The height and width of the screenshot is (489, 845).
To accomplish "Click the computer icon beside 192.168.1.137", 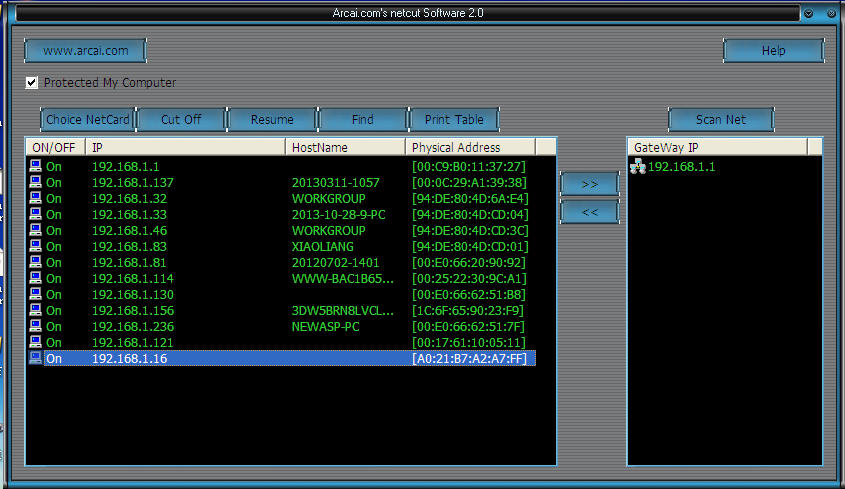I will click(35, 183).
